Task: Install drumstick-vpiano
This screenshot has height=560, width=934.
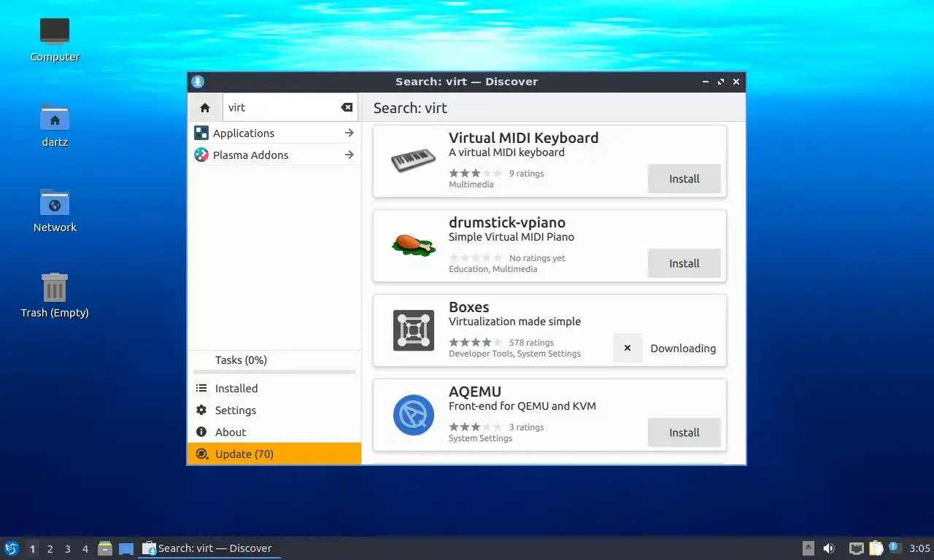Action: pos(684,263)
